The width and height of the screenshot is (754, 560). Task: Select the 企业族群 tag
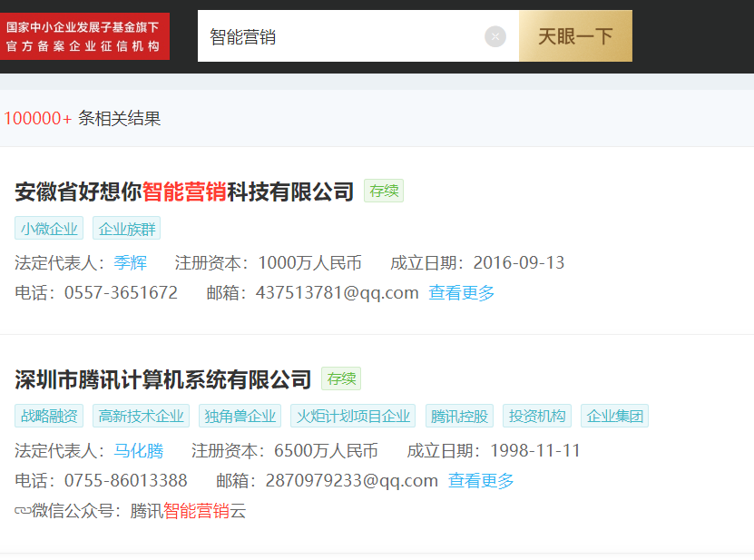126,228
